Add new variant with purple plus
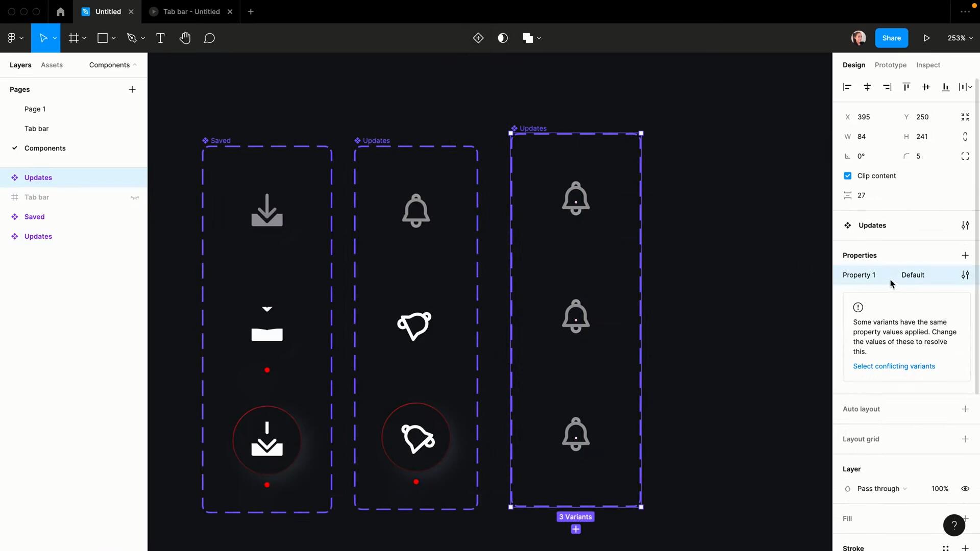Viewport: 980px width, 551px height. click(x=576, y=530)
